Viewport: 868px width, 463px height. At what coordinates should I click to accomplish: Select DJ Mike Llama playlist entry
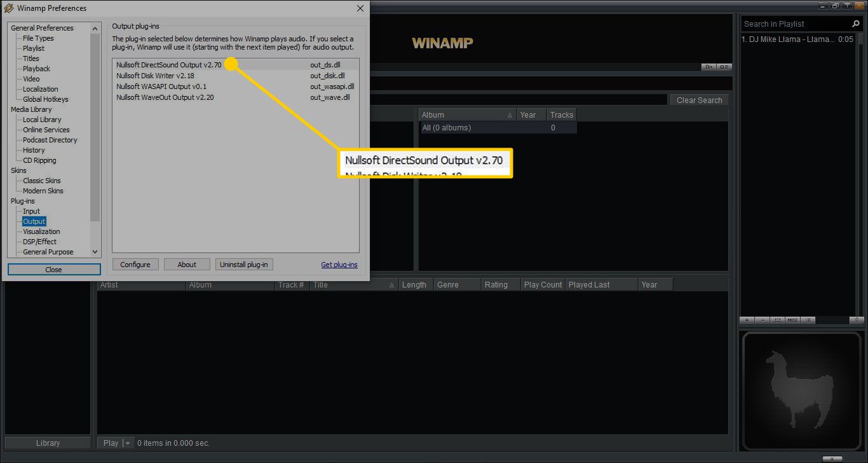point(798,39)
